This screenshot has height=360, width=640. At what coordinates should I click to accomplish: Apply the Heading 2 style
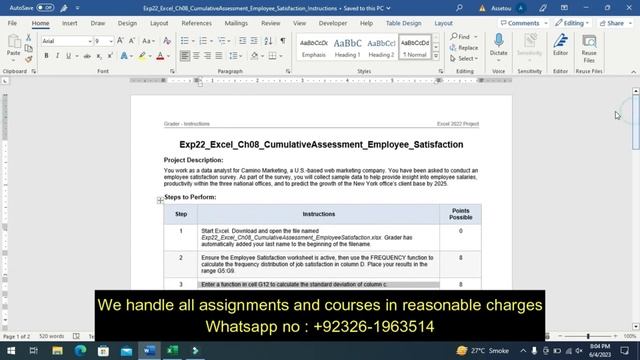coord(381,47)
